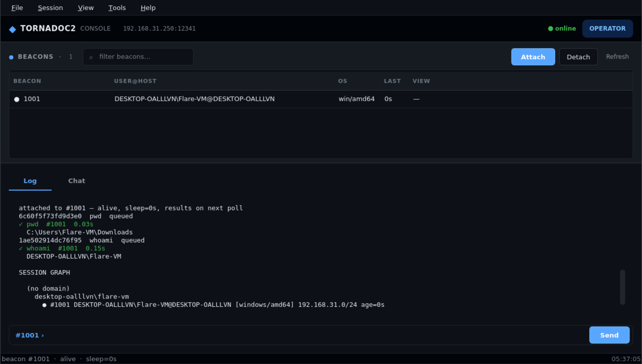This screenshot has width=642, height=364.
Task: Click the Detach button
Action: [x=578, y=57]
